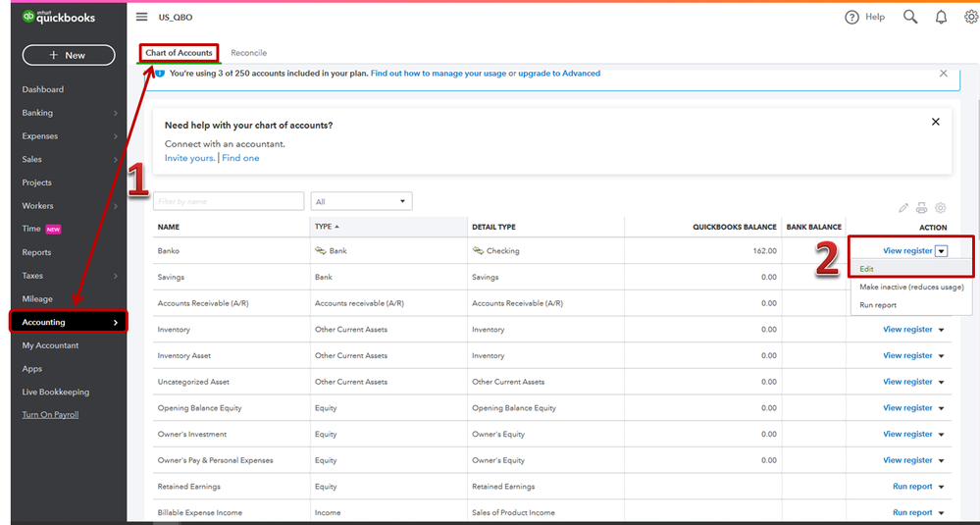Dismiss the account usage info banner
This screenshot has height=525, width=980.
point(944,74)
